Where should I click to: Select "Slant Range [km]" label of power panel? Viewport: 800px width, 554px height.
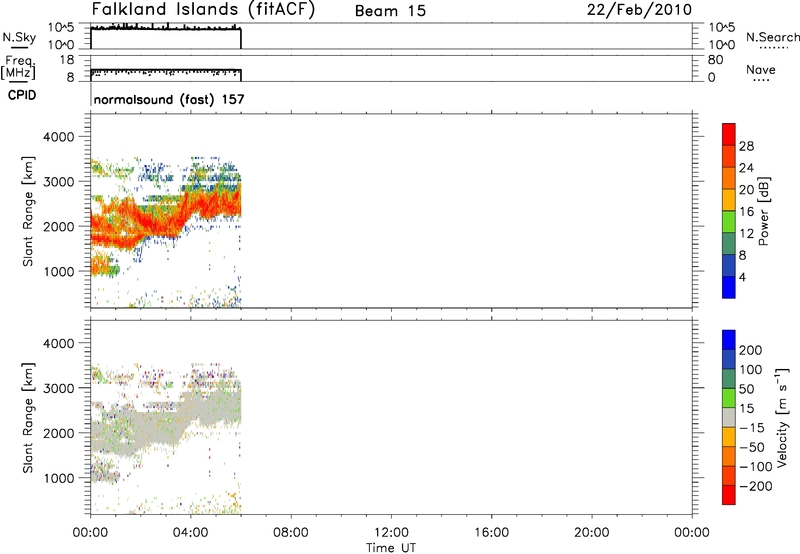(28, 211)
